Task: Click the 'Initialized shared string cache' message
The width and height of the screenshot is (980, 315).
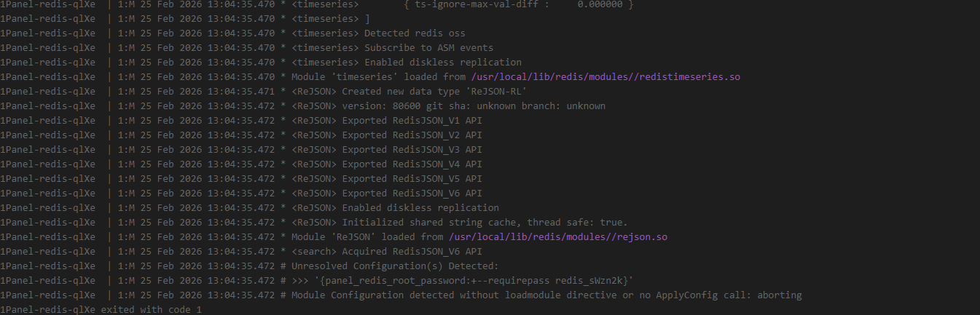Action: 485,223
